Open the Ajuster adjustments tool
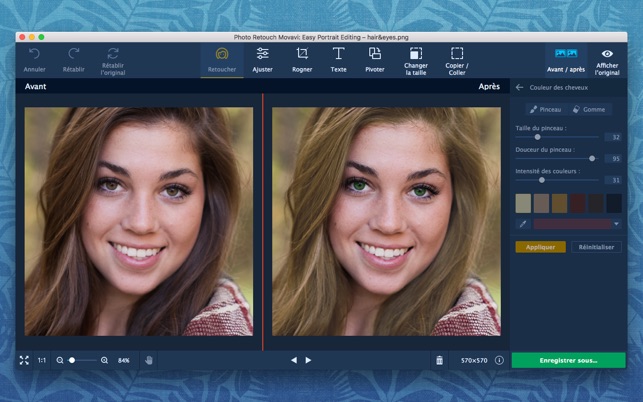Viewport: 643px width, 402px height. (262, 60)
